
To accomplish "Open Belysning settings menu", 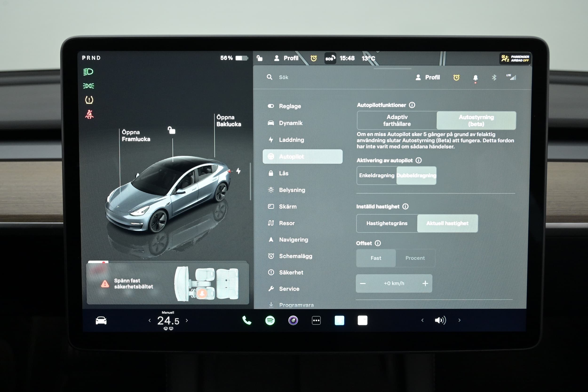I will click(x=302, y=190).
